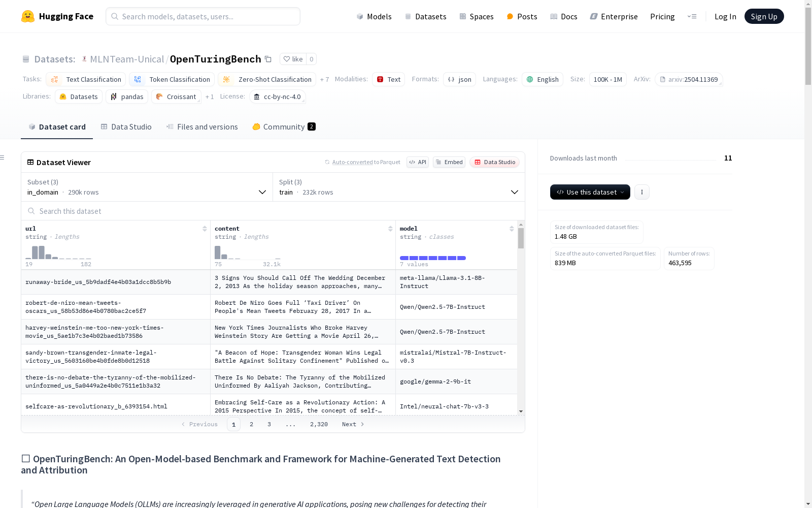Go to page 2 of dataset rows
The image size is (812, 508).
tap(251, 424)
